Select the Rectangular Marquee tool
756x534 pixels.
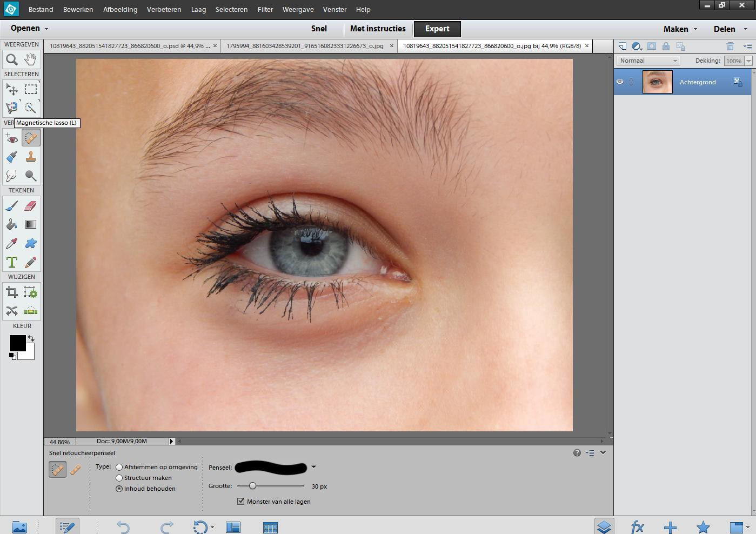pyautogui.click(x=31, y=89)
